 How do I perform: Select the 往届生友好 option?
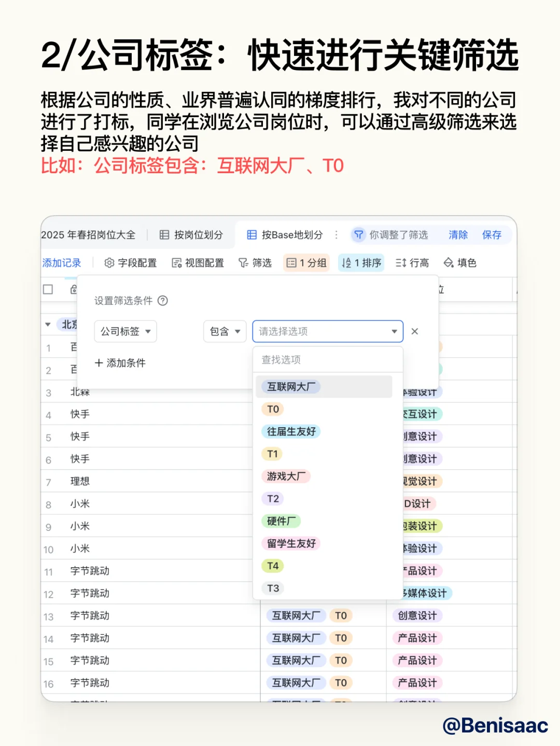point(291,431)
